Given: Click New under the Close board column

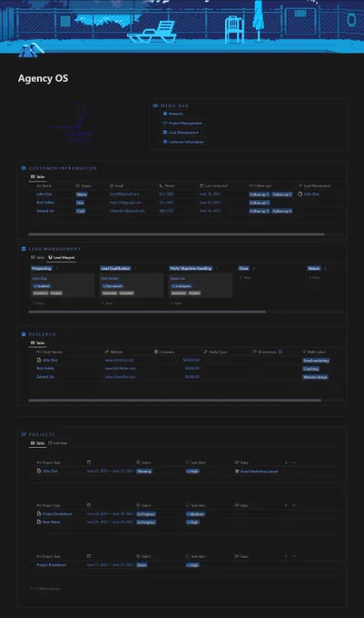Looking at the screenshot, I should [245, 277].
